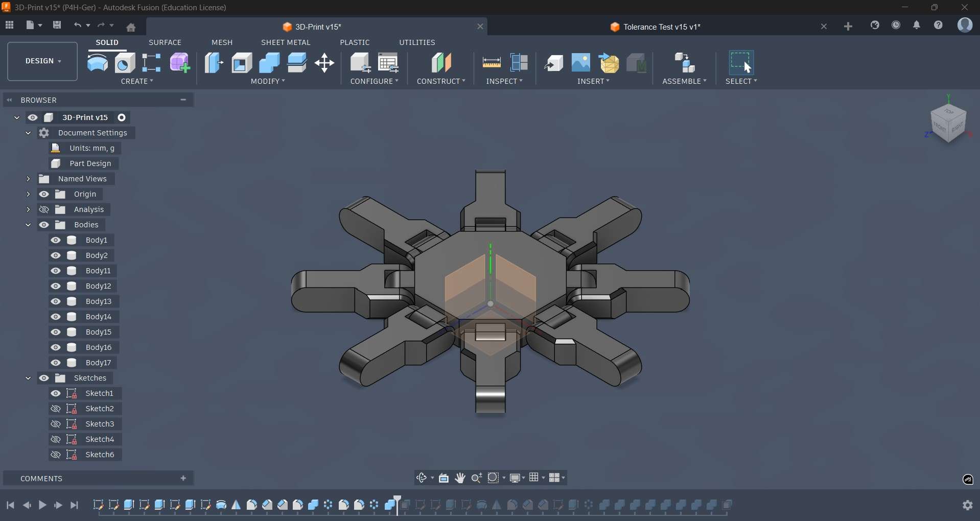Viewport: 980px width, 521px height.
Task: Click the Assemble joint icon
Action: click(685, 63)
